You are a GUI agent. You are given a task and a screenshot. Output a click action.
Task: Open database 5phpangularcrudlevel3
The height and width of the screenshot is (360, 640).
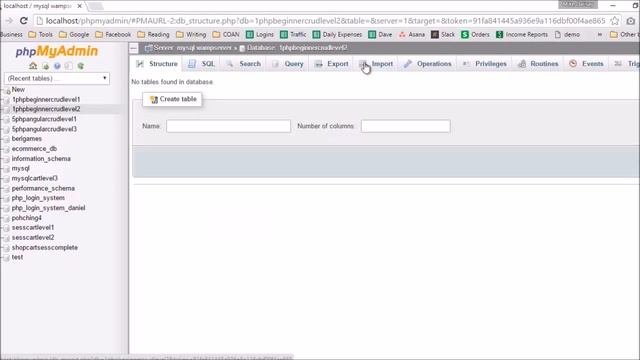pos(44,129)
